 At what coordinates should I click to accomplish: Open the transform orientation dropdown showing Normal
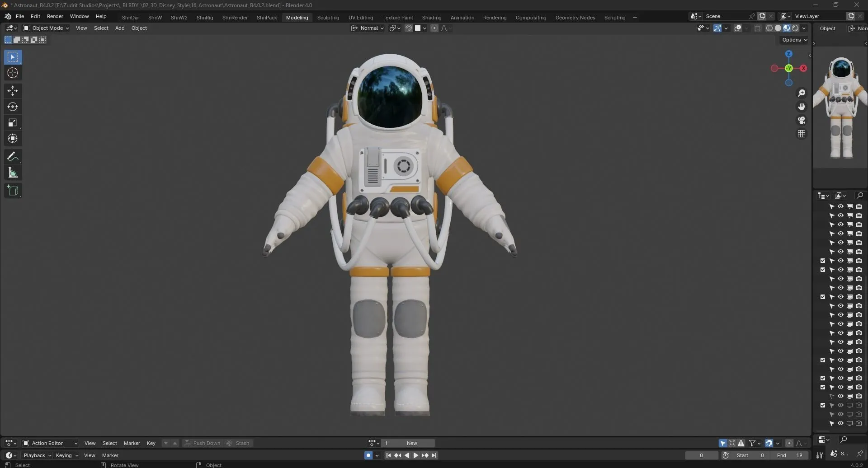(x=368, y=28)
